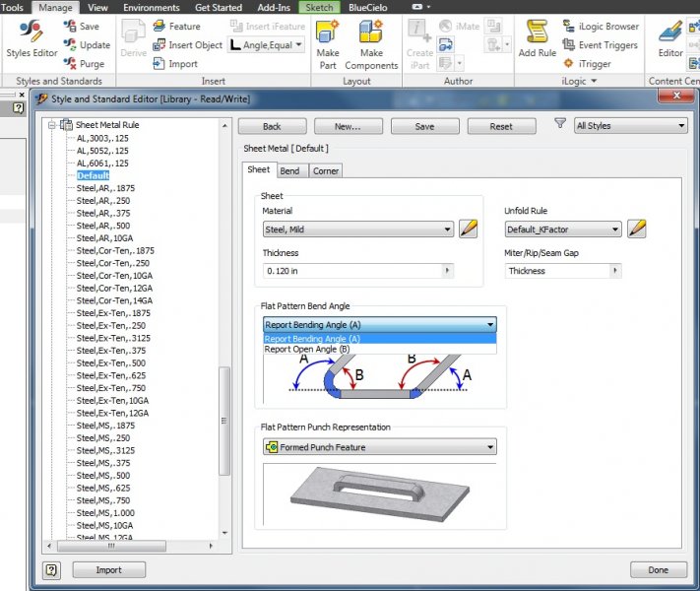Screen dimensions: 700x591
Task: Click the iMate icon
Action: pos(445,26)
